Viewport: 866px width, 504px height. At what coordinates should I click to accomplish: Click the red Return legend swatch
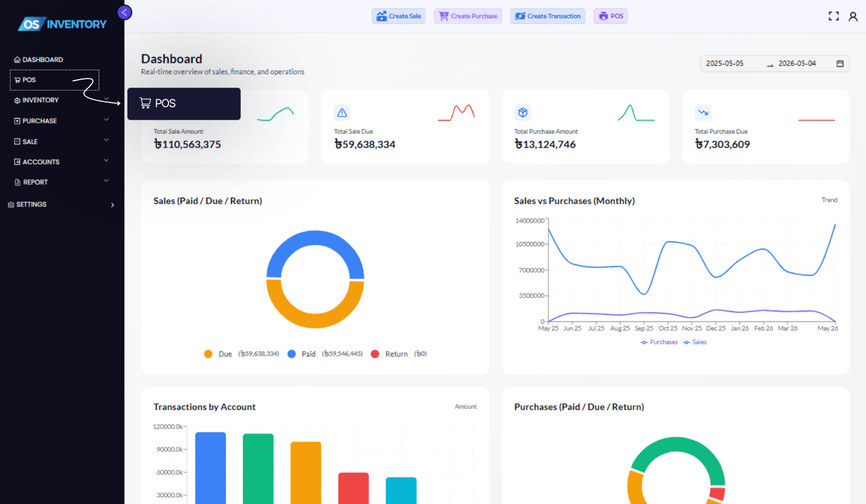coord(375,354)
